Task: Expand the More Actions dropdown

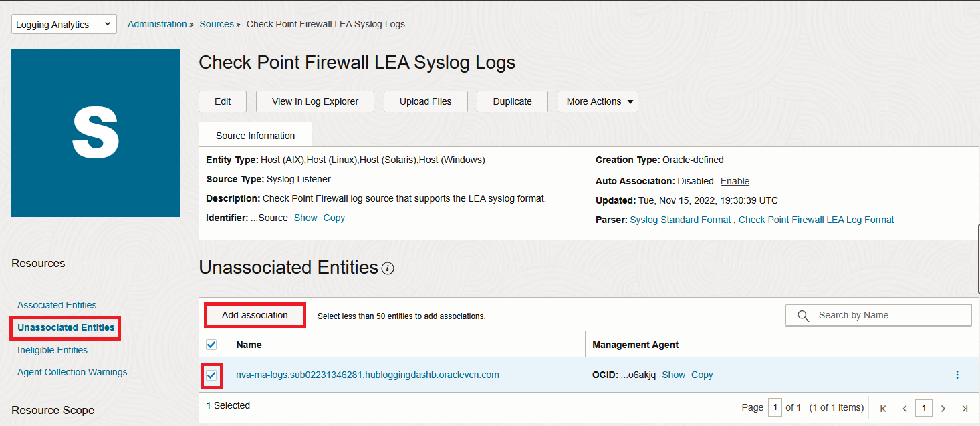Action: coord(598,101)
